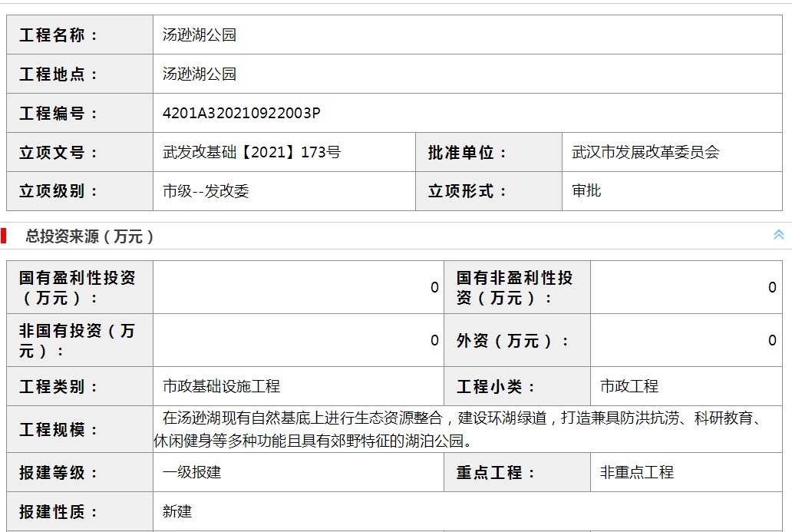This screenshot has height=532, width=792.
Task: Click the 非国有投资 amount field
Action: tap(299, 340)
